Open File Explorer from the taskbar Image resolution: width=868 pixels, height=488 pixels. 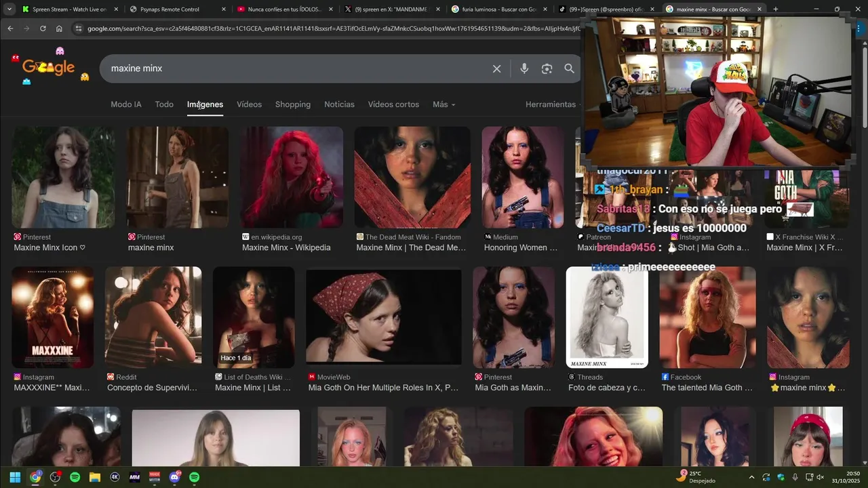(x=95, y=477)
